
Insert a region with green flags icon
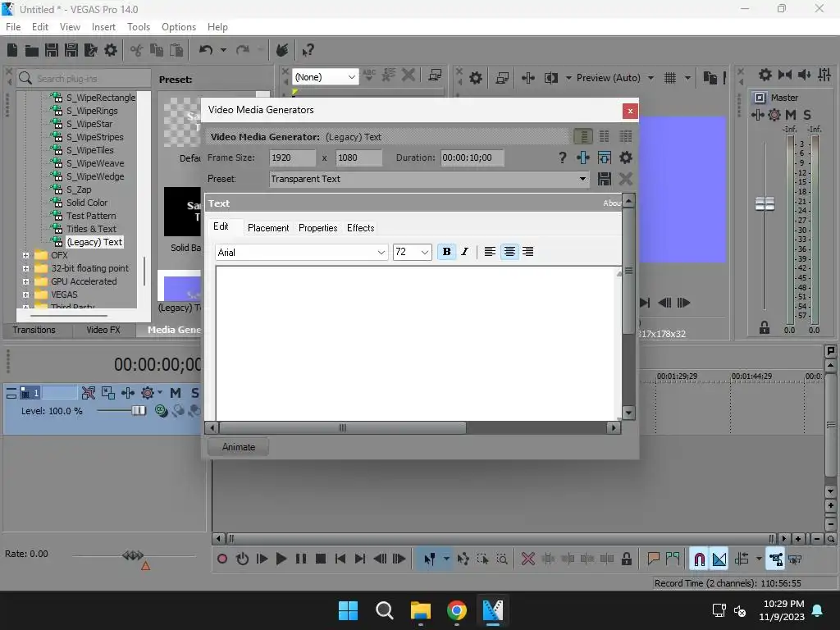[x=673, y=559]
